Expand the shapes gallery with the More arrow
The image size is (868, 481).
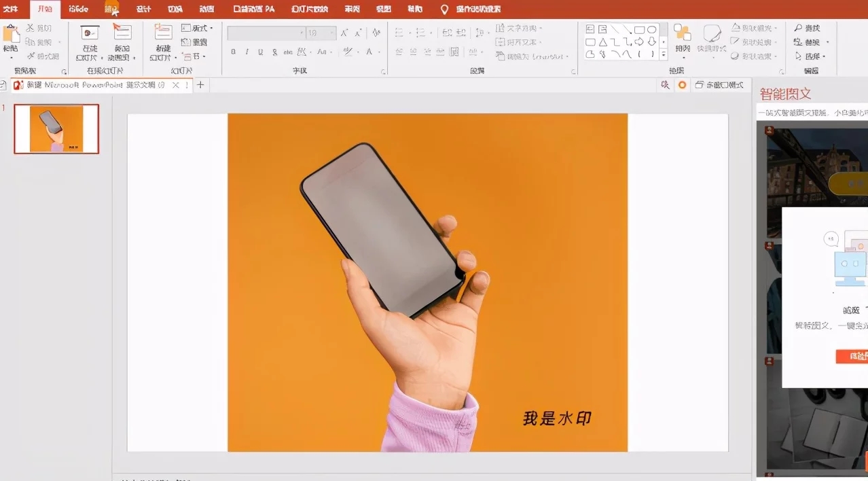tap(664, 54)
